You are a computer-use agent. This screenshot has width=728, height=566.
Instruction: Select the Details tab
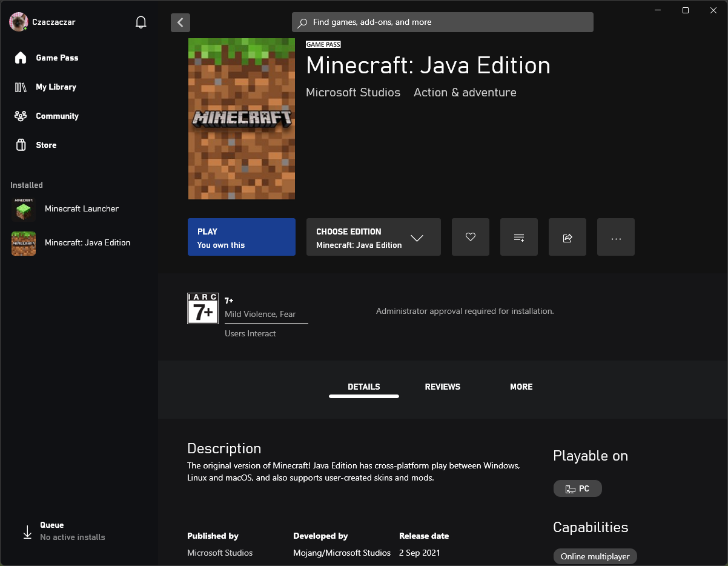[x=364, y=387]
